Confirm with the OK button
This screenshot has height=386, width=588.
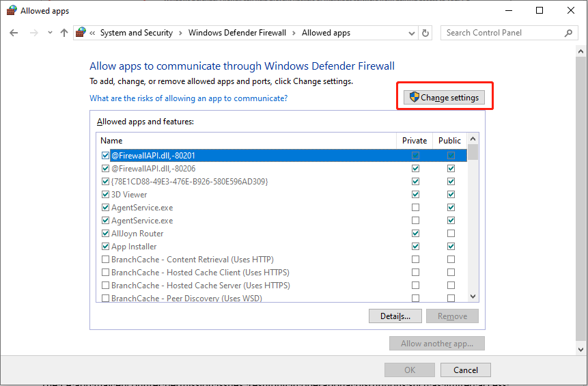point(410,370)
